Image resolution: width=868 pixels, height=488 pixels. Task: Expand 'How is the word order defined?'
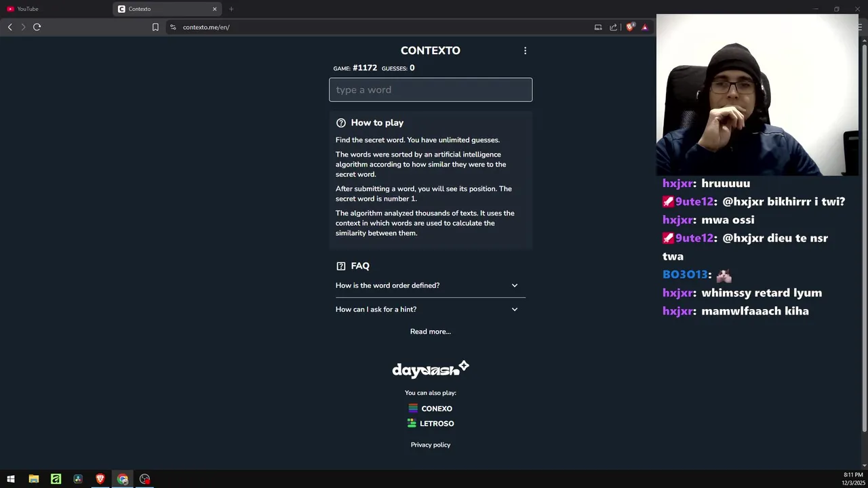click(431, 285)
